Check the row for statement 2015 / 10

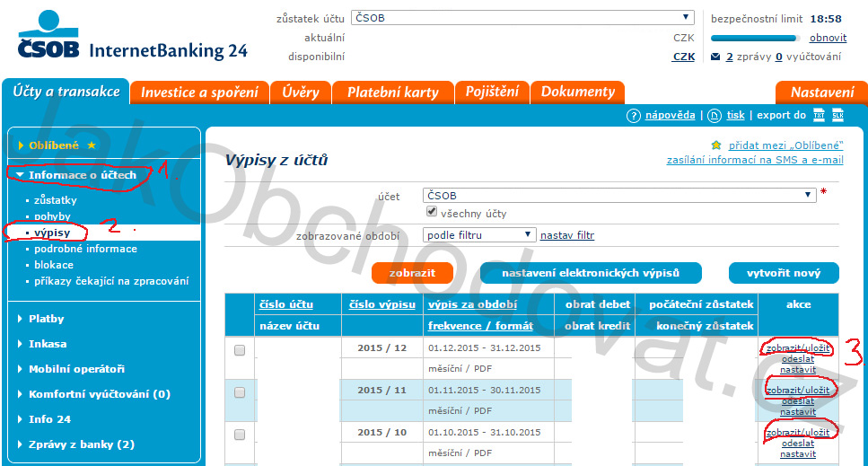pyautogui.click(x=240, y=435)
